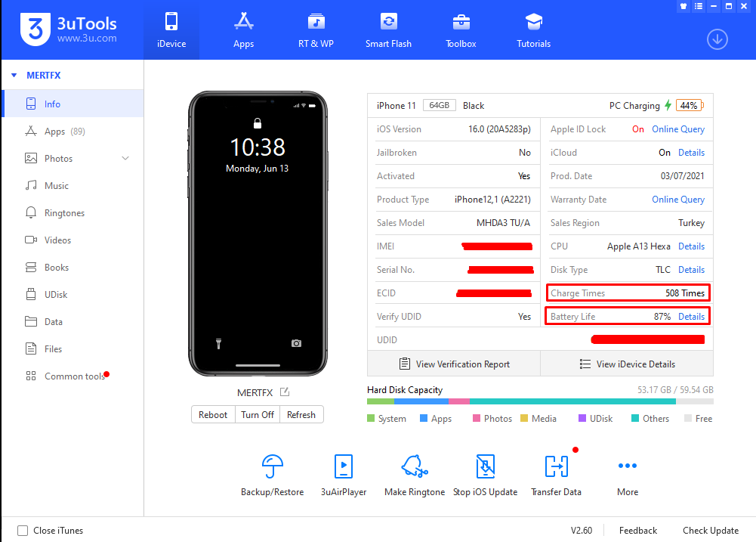Open the Tutorials tab
Image resolution: width=756 pixels, height=542 pixels.
[x=533, y=30]
